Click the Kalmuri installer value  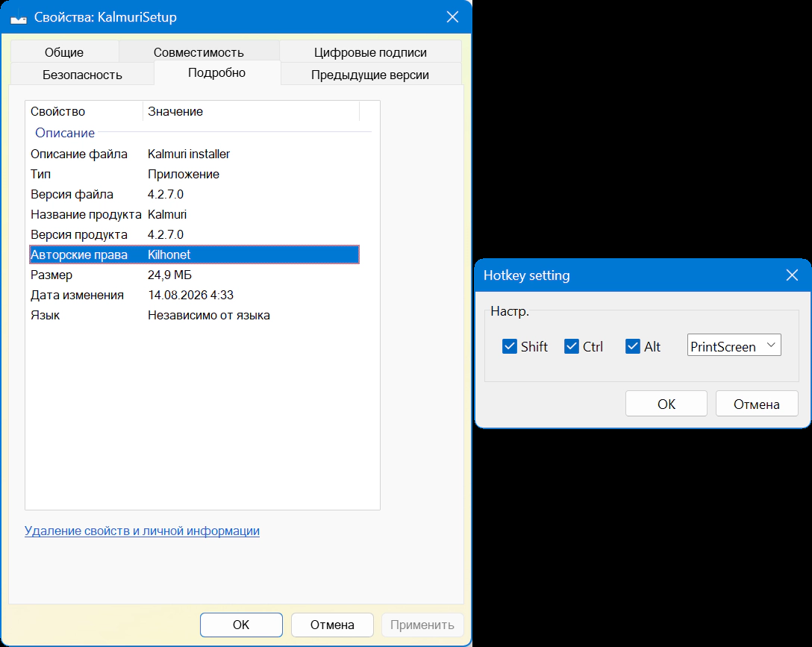(x=189, y=154)
